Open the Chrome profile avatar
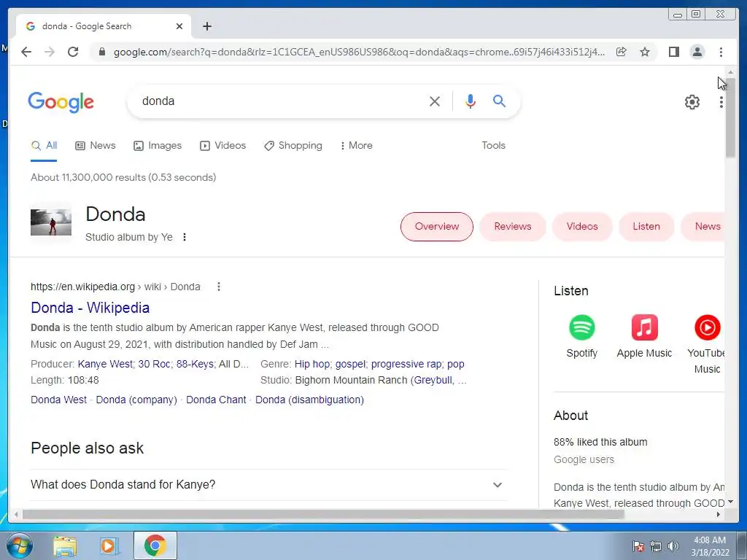The image size is (747, 560). [697, 52]
